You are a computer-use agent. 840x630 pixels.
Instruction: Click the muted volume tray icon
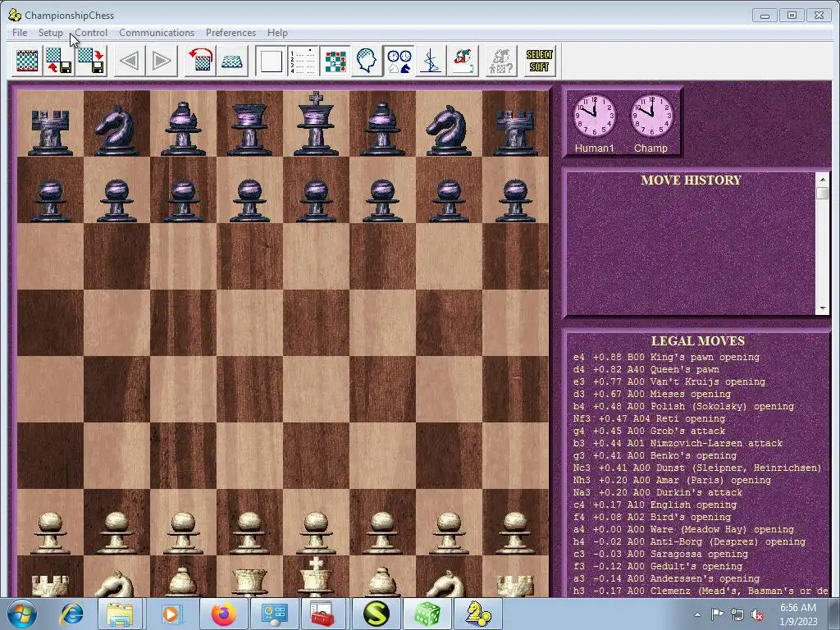[757, 615]
